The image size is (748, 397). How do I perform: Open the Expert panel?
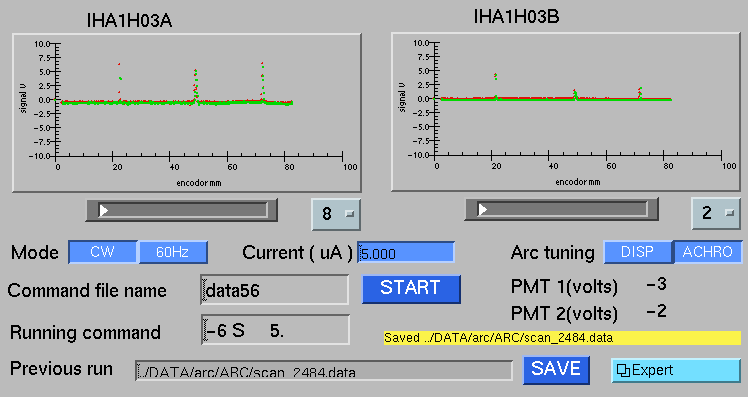tap(676, 370)
